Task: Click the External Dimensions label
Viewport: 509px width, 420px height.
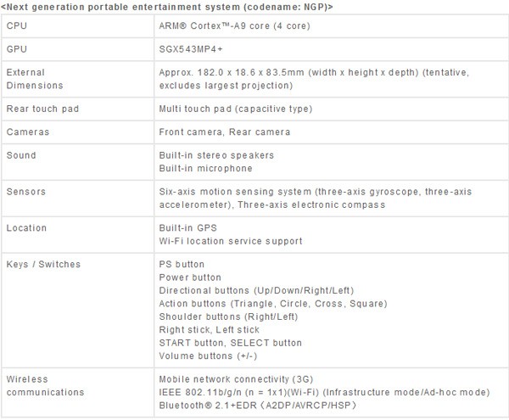Action: pos(31,78)
